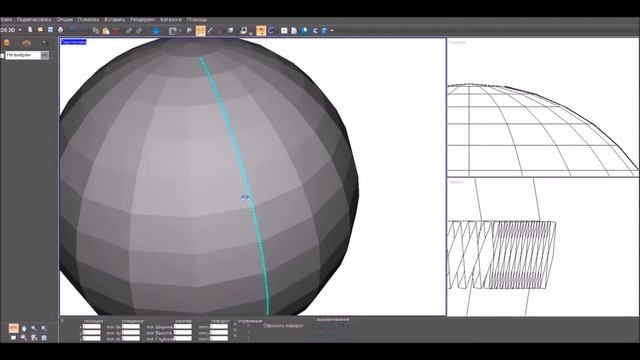640x360 pixels.
Task: Click the Высота size input field
Action: point(183,333)
